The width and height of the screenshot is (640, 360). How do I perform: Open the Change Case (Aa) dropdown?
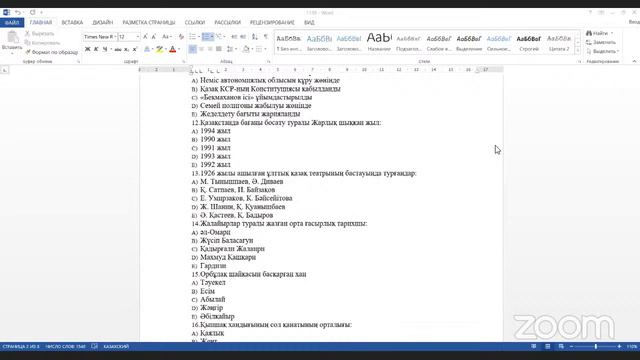167,37
